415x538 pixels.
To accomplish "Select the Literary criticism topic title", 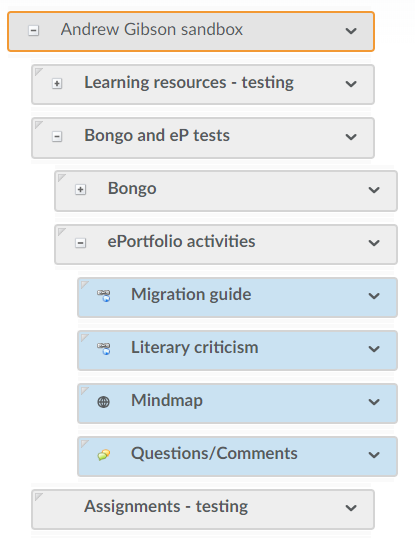I will click(x=194, y=347).
